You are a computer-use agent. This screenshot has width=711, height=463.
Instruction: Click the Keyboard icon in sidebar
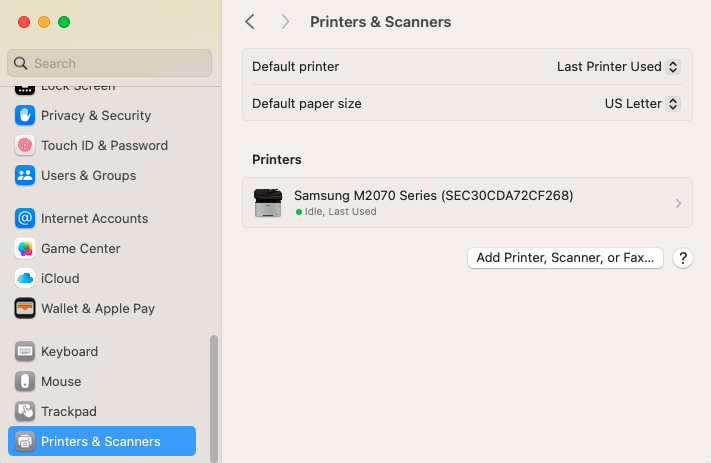(25, 351)
